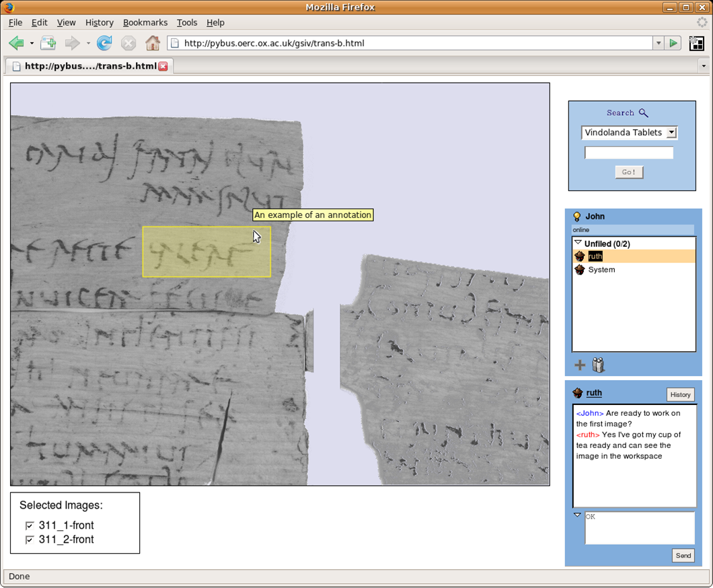Open the chat History button
This screenshot has height=588, width=713.
coord(680,395)
